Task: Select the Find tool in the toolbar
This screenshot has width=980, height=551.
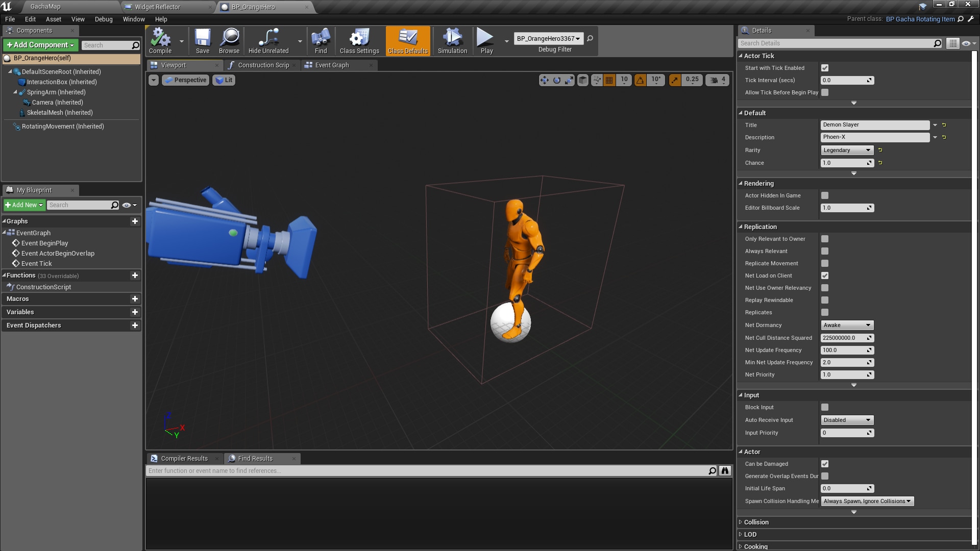Action: tap(320, 41)
